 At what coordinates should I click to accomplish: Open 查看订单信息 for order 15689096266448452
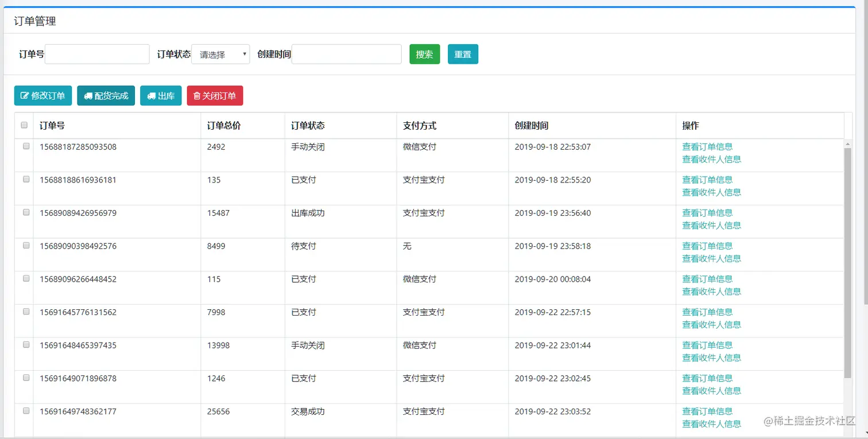(707, 279)
